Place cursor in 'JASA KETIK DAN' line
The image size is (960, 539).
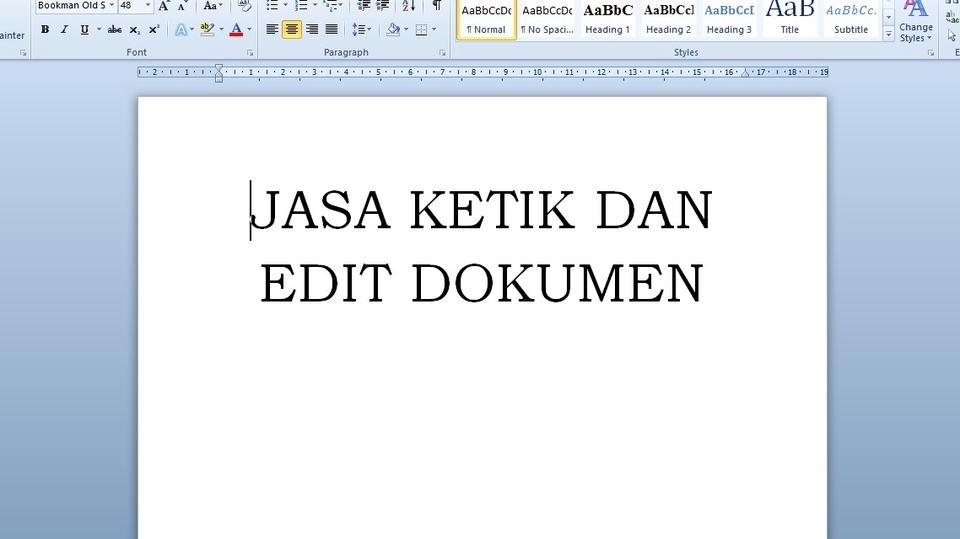482,209
